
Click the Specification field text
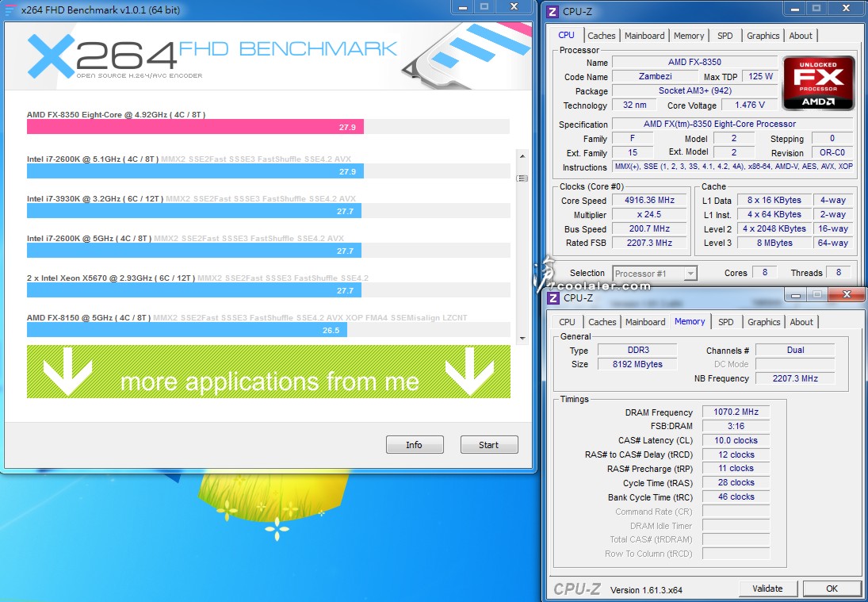733,124
